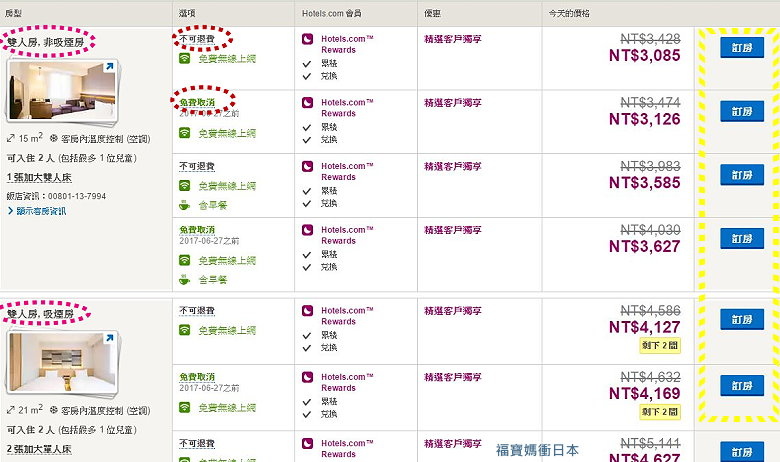
Task: Open 不可退費 policy in the NT$3,085 row
Action: [x=197, y=38]
